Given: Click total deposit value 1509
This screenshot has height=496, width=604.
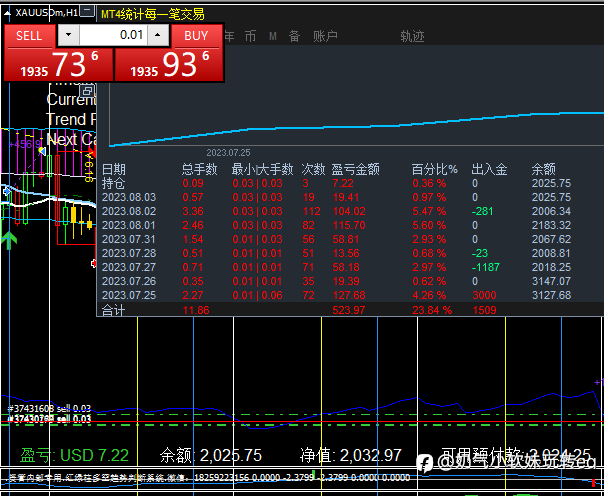Looking at the screenshot, I should click(485, 310).
